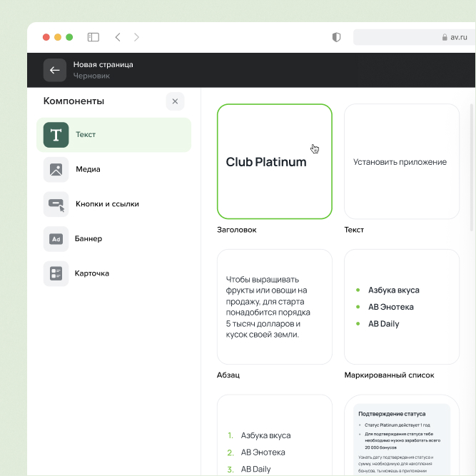Image resolution: width=476 pixels, height=476 pixels.
Task: Choose the Club Platinum heading card
Action: point(275,161)
